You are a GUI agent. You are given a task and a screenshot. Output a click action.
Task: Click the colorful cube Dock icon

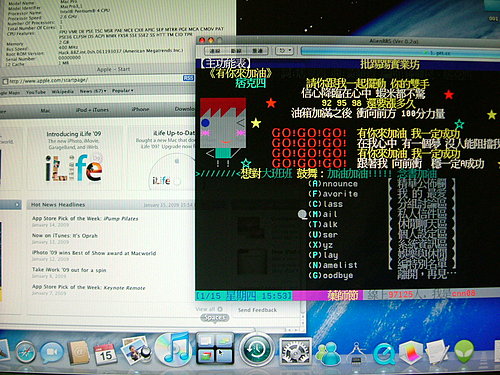pos(411,353)
